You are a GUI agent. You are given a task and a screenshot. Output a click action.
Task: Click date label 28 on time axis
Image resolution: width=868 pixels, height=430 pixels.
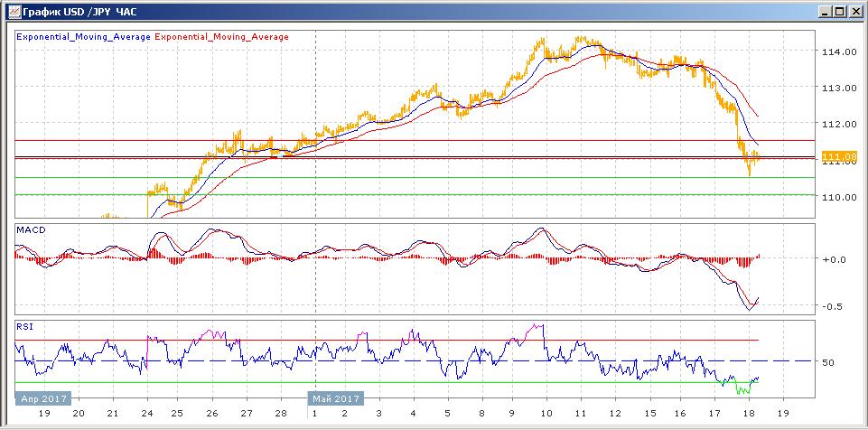pyautogui.click(x=281, y=414)
